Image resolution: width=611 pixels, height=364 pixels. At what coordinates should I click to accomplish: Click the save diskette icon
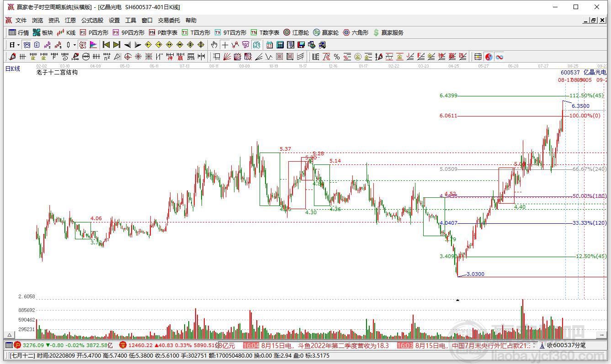(301, 45)
